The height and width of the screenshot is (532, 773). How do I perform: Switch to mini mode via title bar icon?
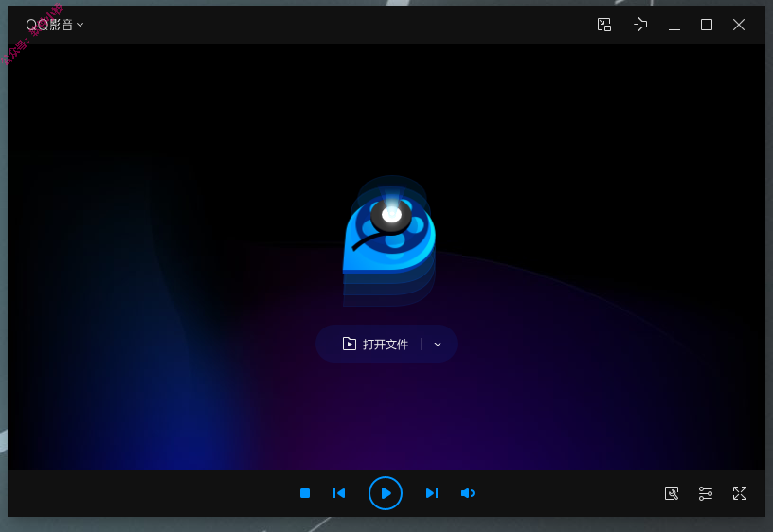(604, 25)
